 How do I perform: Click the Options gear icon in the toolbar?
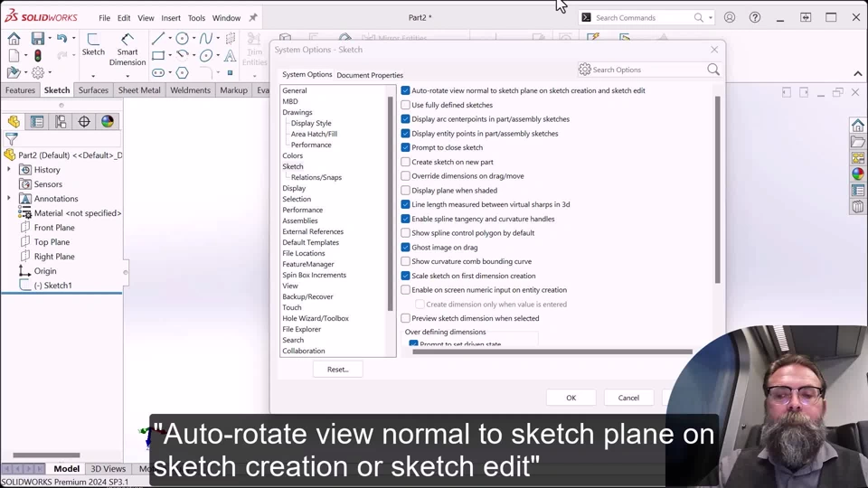pyautogui.click(x=38, y=72)
